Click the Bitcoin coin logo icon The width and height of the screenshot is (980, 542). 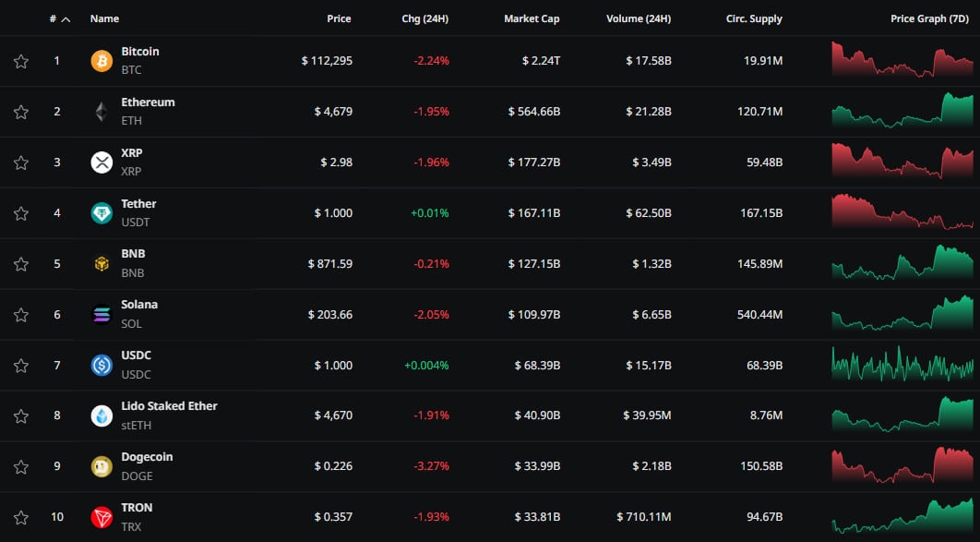click(x=102, y=61)
